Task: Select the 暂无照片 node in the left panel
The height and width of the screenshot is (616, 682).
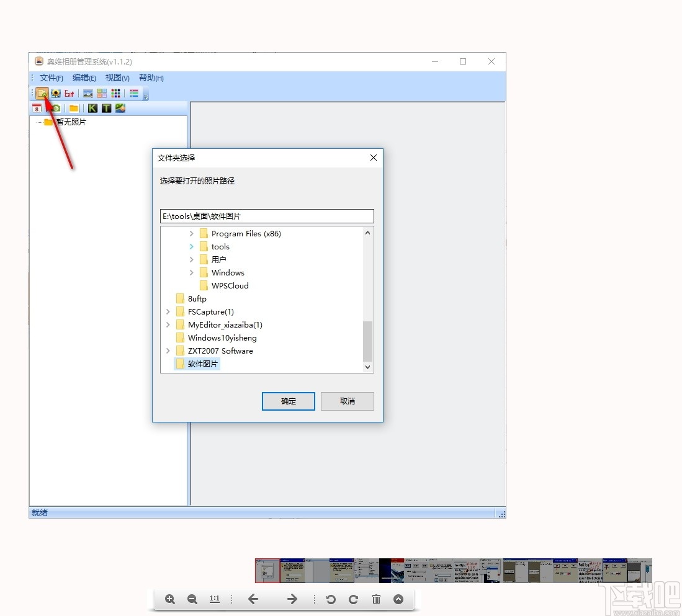Action: [71, 122]
